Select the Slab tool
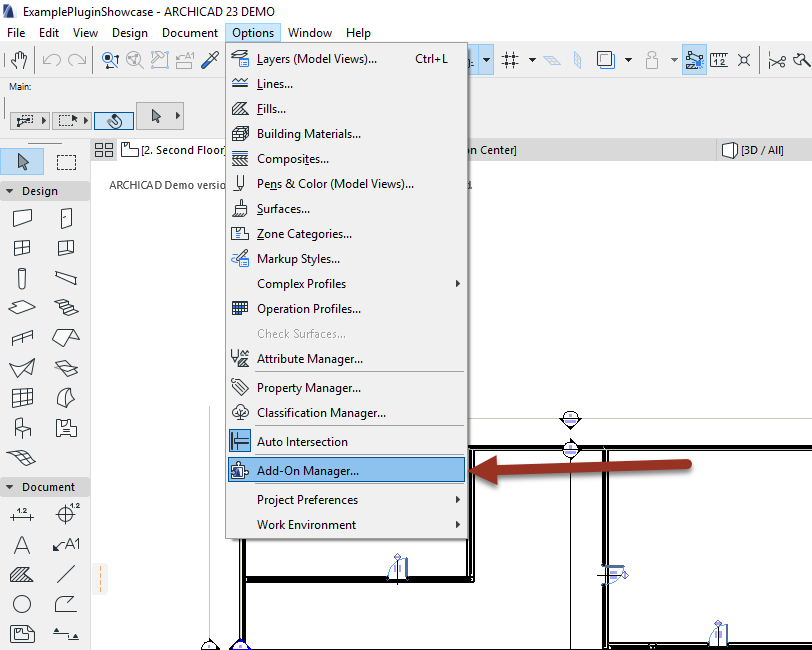The height and width of the screenshot is (650, 812). click(22, 307)
